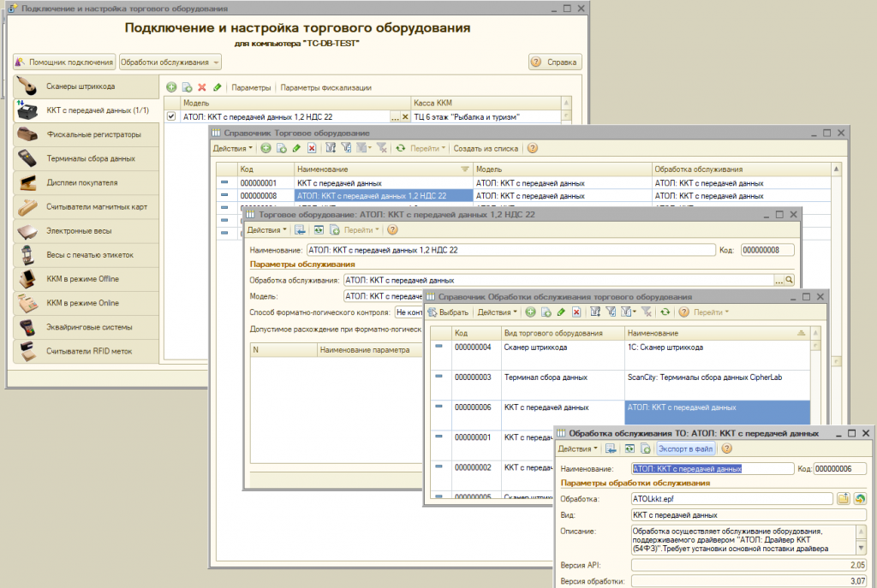877x588 pixels.
Task: Click the Помощник подключения button
Action: click(64, 62)
